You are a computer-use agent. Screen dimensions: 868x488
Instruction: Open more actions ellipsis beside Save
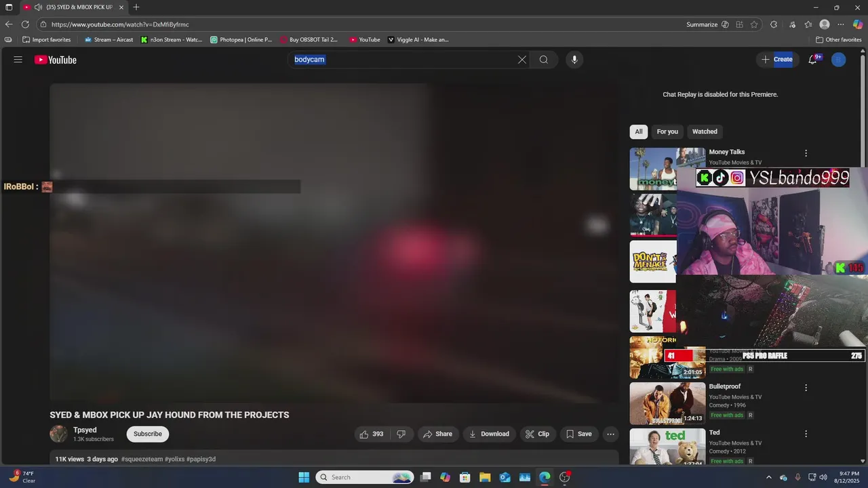click(610, 434)
